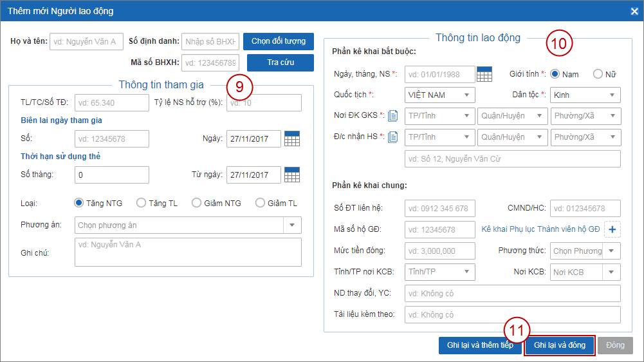Open Phương thức dropdown
This screenshot has width=644, height=362.
pyautogui.click(x=585, y=251)
